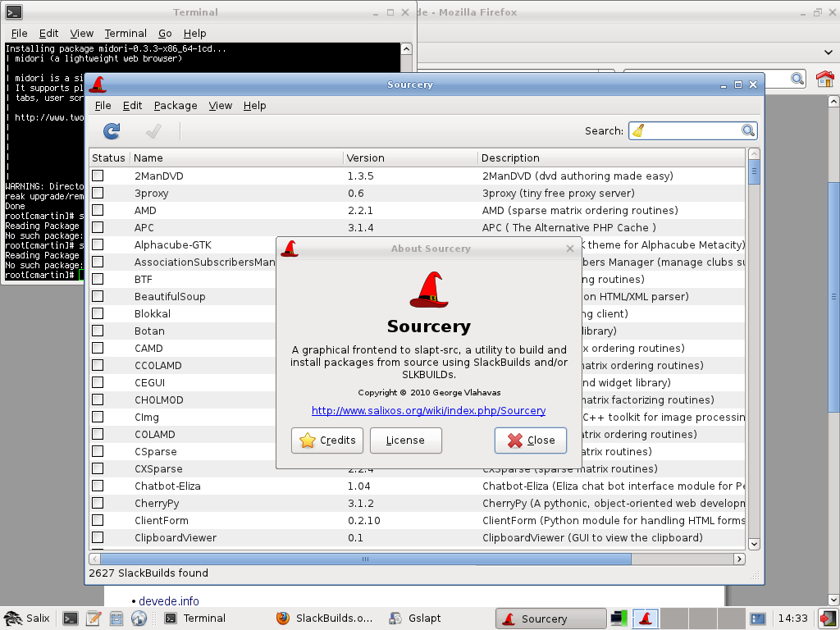The height and width of the screenshot is (630, 840).
Task: Click the horizontal scrollbar left arrow
Action: pyautogui.click(x=95, y=559)
